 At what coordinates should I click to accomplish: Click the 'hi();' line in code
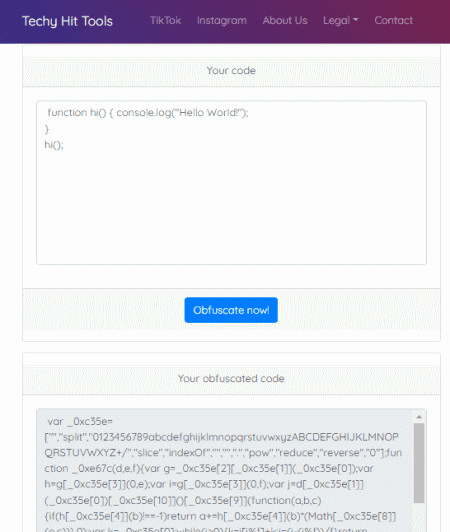54,145
